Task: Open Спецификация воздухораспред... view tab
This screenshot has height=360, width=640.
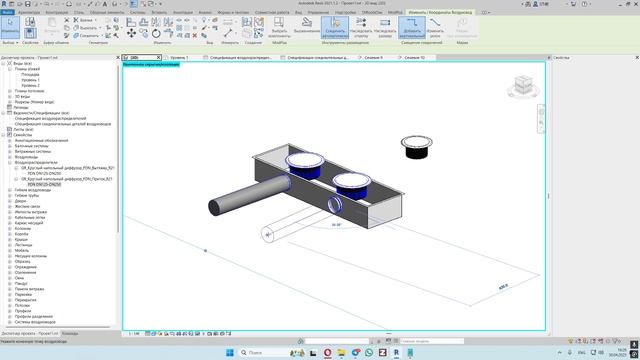Action: [240, 58]
